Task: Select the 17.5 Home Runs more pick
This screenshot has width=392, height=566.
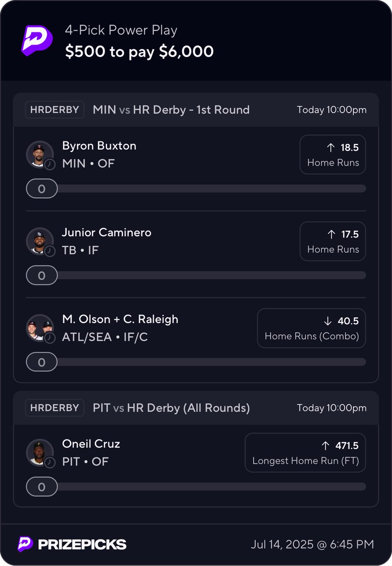Action: pos(333,241)
